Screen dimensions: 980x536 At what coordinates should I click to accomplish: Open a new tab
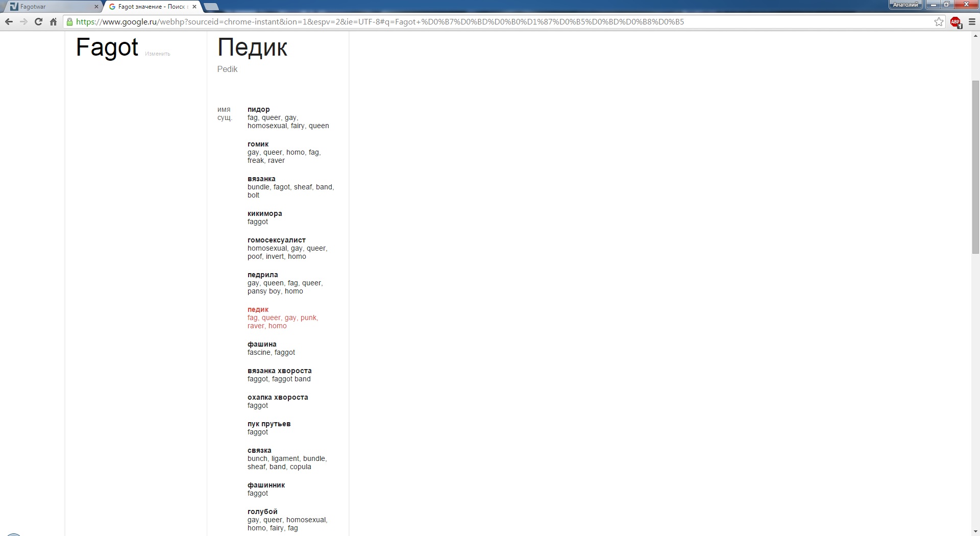coord(211,7)
